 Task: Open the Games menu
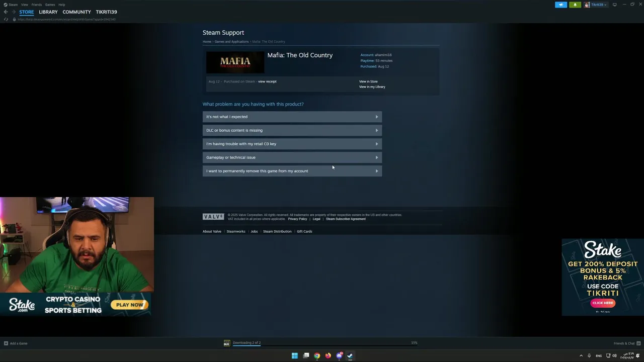pyautogui.click(x=50, y=5)
